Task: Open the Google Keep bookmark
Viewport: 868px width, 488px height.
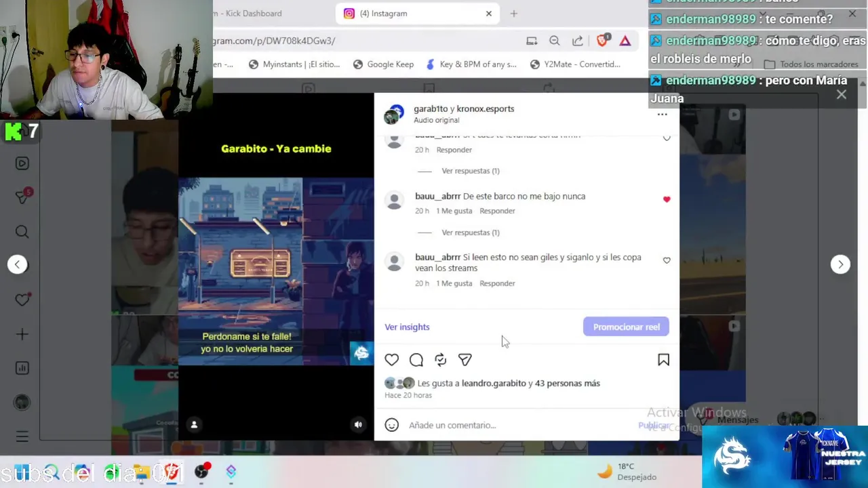Action: pyautogui.click(x=383, y=64)
